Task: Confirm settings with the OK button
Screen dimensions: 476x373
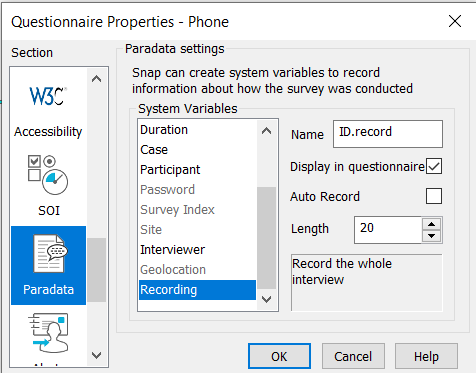Action: (279, 356)
